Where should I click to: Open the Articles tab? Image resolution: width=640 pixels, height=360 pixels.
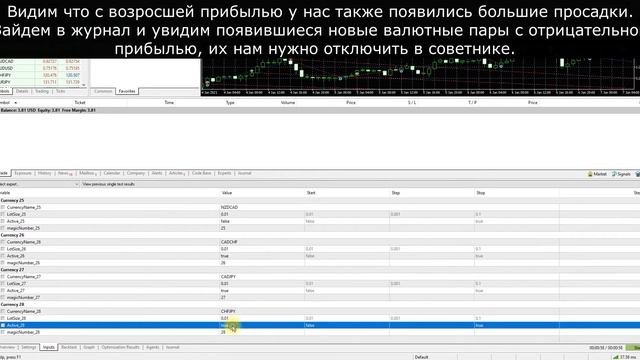pos(176,173)
